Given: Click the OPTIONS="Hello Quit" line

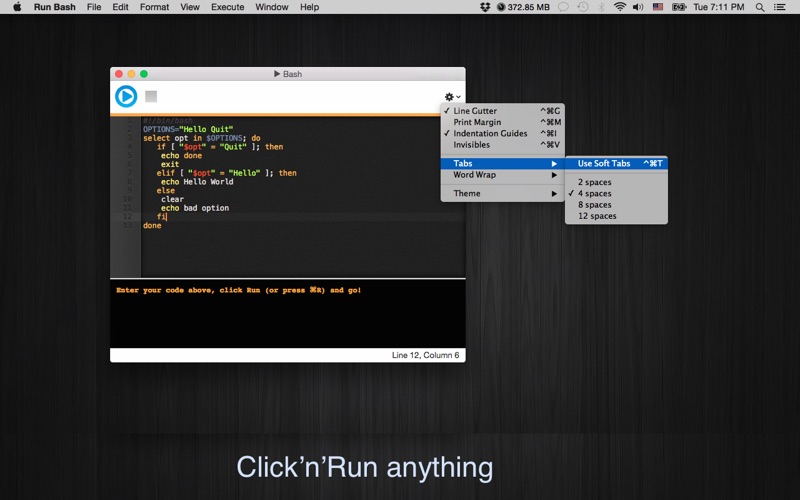Looking at the screenshot, I should 188,129.
